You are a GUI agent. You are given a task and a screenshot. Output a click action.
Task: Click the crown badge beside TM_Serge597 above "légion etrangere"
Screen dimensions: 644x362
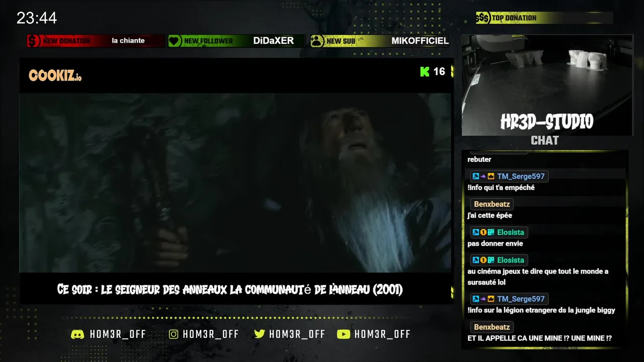tap(491, 299)
